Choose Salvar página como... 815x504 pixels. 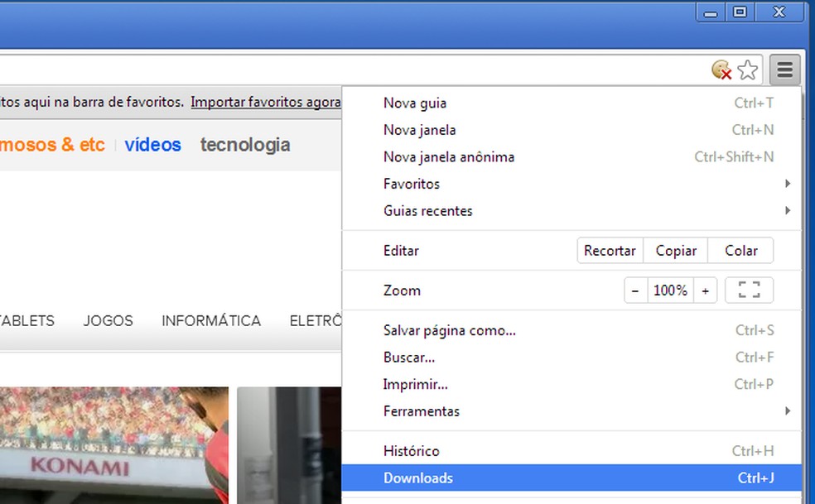pos(449,329)
